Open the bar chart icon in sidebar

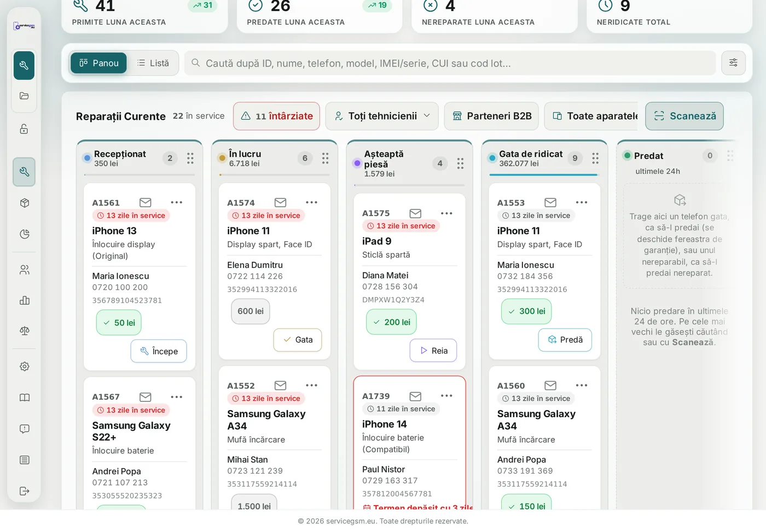point(24,300)
